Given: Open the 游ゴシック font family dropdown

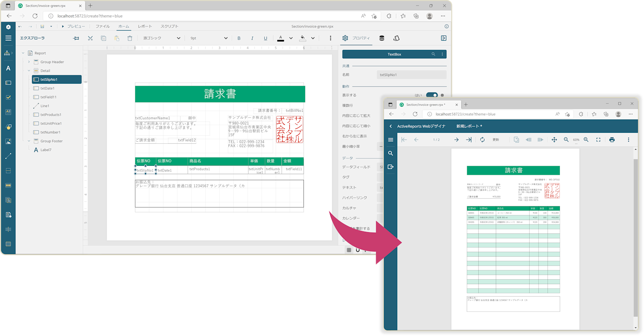Looking at the screenshot, I should (x=161, y=38).
